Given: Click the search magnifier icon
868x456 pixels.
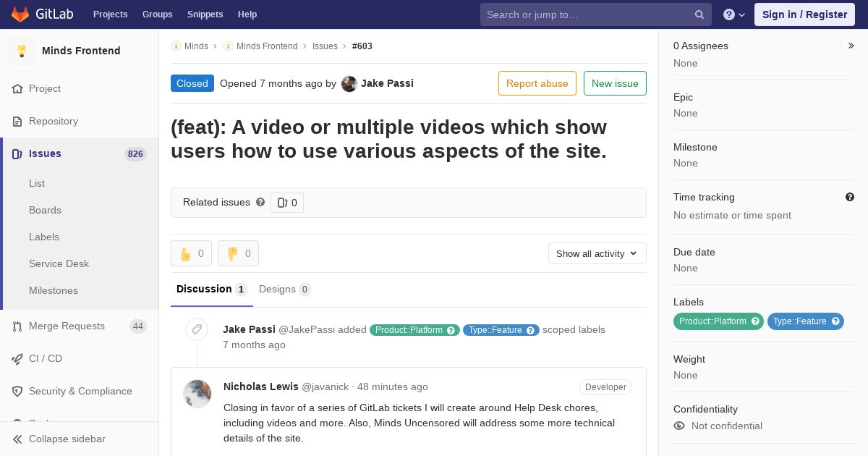Looking at the screenshot, I should tap(699, 14).
